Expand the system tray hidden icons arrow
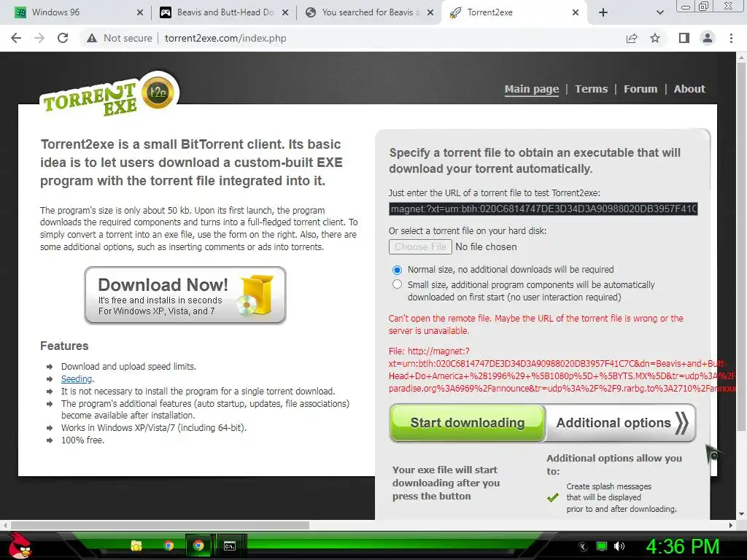This screenshot has width=747, height=560. coord(583,547)
